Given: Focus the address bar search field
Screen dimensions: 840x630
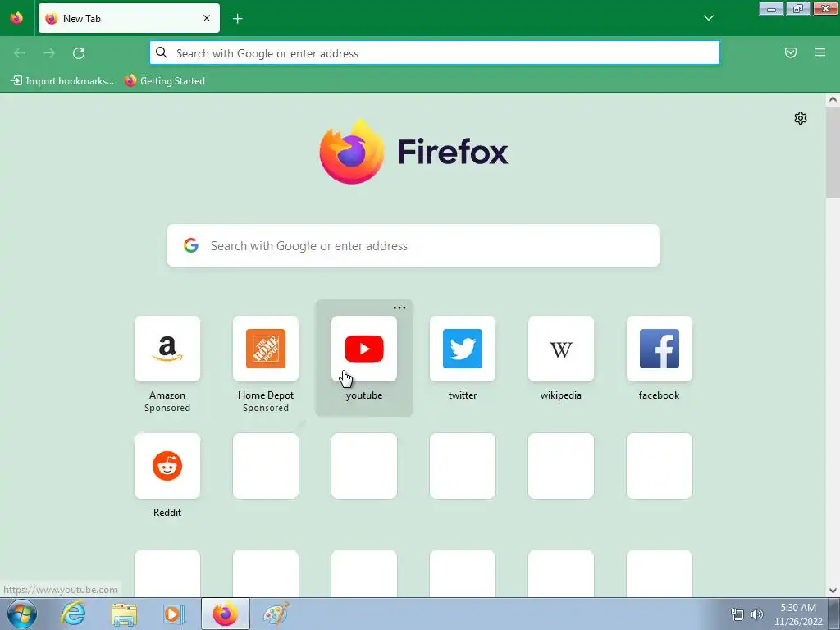Looking at the screenshot, I should point(435,53).
